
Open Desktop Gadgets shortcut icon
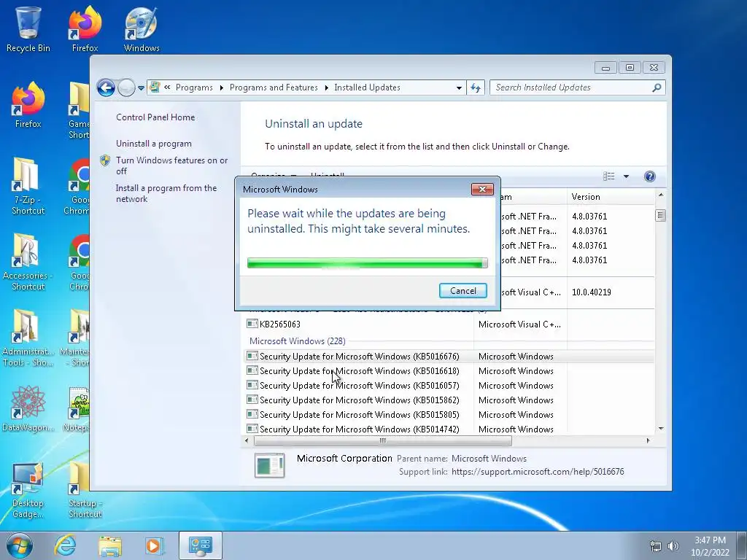pyautogui.click(x=28, y=491)
